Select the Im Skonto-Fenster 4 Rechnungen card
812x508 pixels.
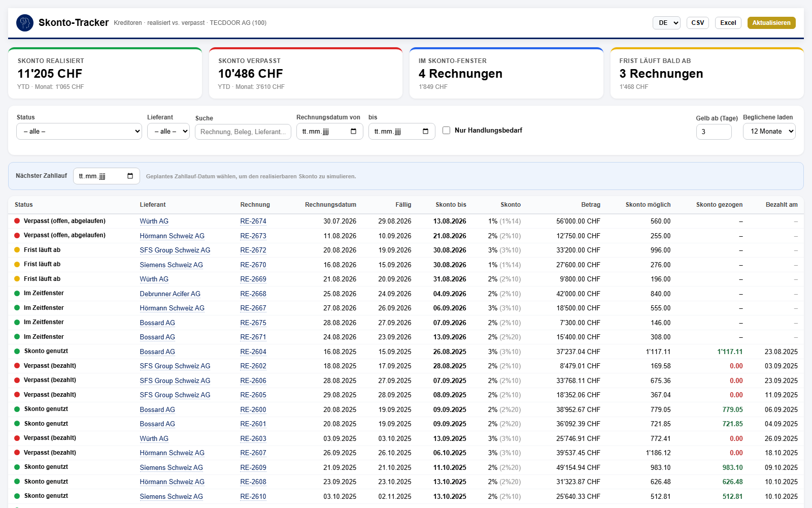(506, 73)
